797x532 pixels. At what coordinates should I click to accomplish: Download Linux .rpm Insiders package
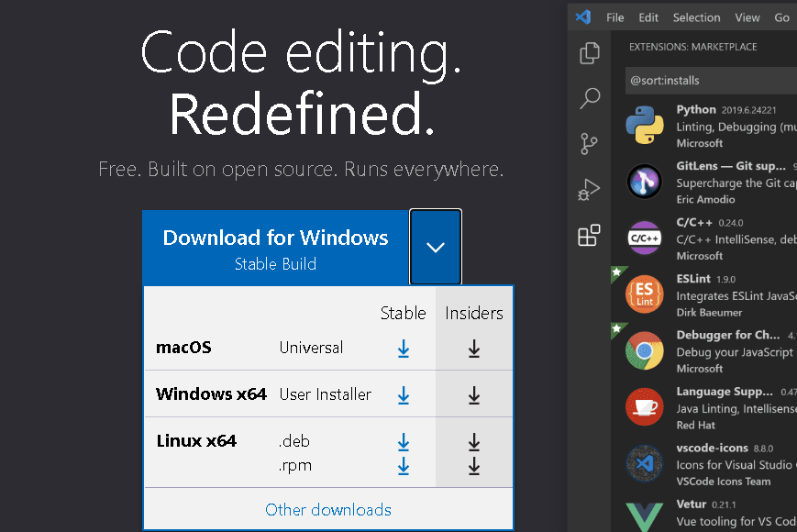[474, 466]
